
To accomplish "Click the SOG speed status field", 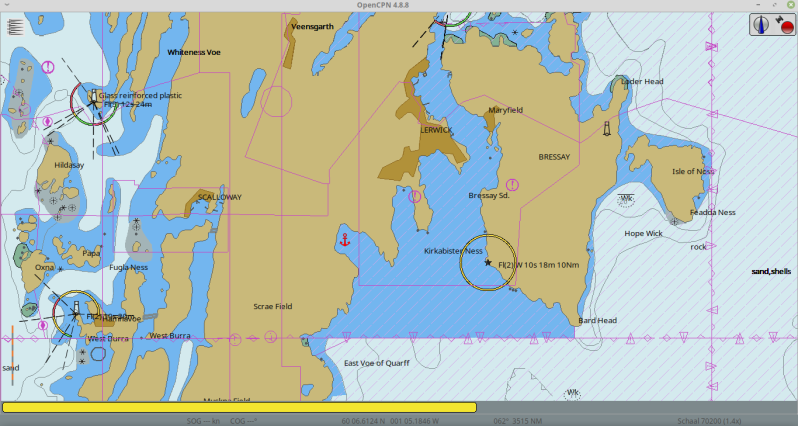I will coord(203,421).
